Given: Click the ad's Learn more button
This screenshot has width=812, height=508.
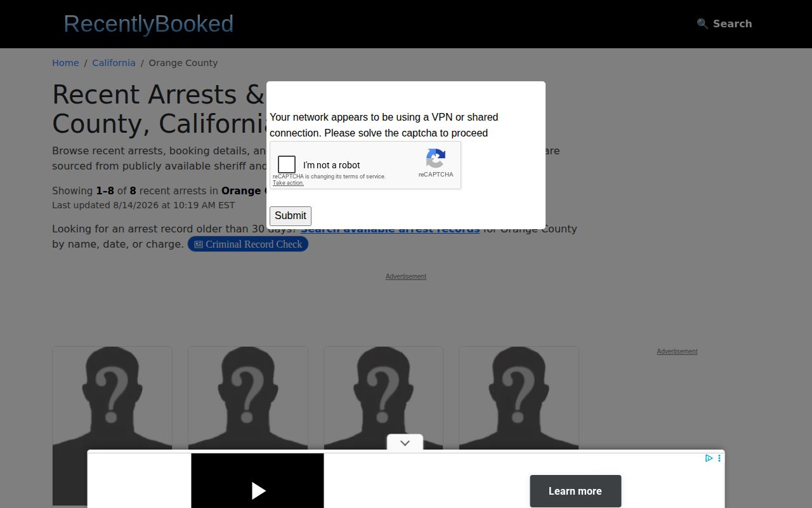Looking at the screenshot, I should (575, 491).
